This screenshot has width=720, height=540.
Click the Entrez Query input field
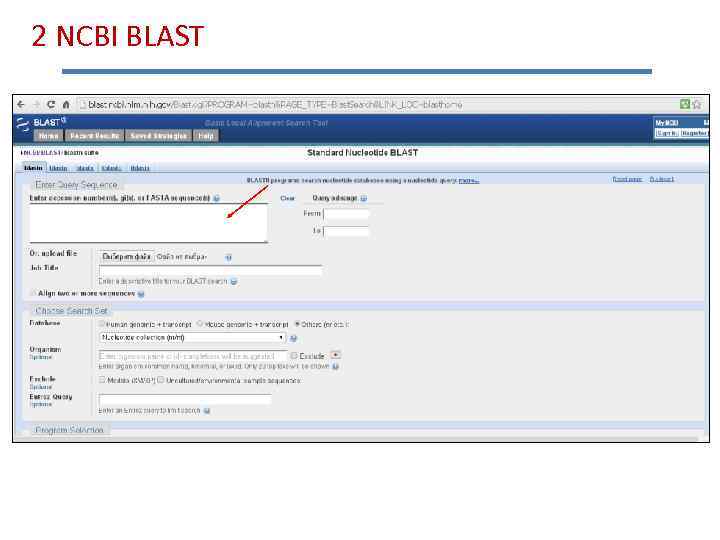[185, 399]
